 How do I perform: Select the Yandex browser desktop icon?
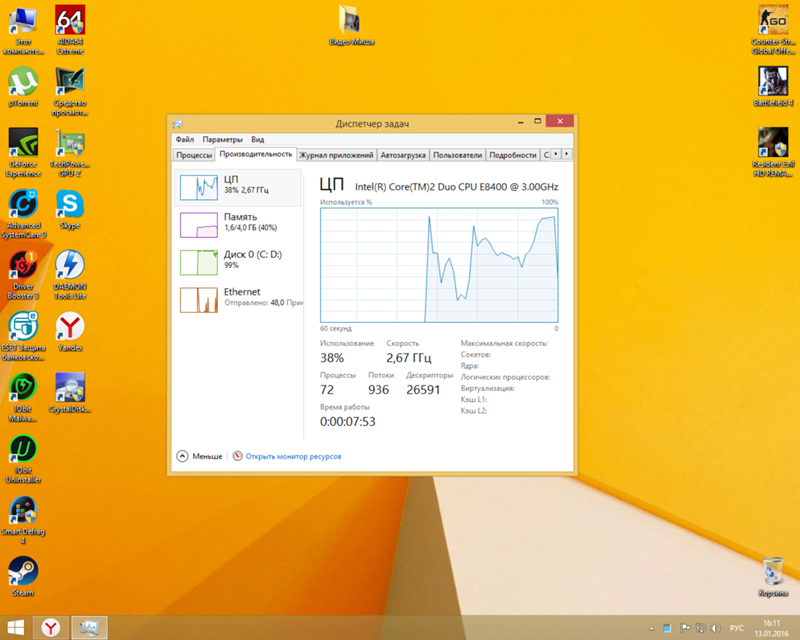click(70, 332)
